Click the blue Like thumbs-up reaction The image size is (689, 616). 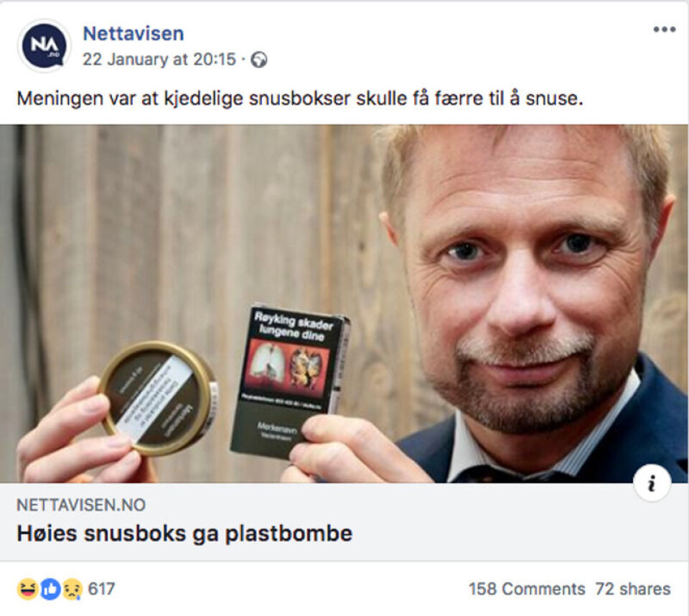pyautogui.click(x=50, y=589)
